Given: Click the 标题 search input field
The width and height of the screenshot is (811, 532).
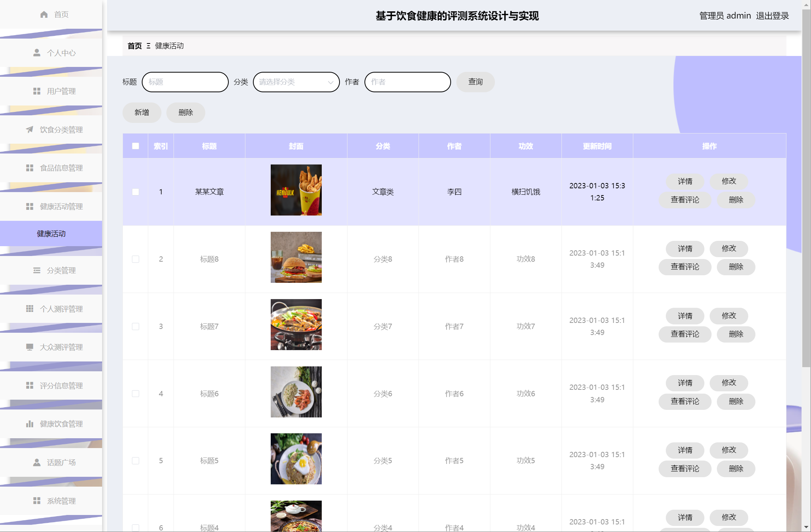Looking at the screenshot, I should (x=185, y=82).
